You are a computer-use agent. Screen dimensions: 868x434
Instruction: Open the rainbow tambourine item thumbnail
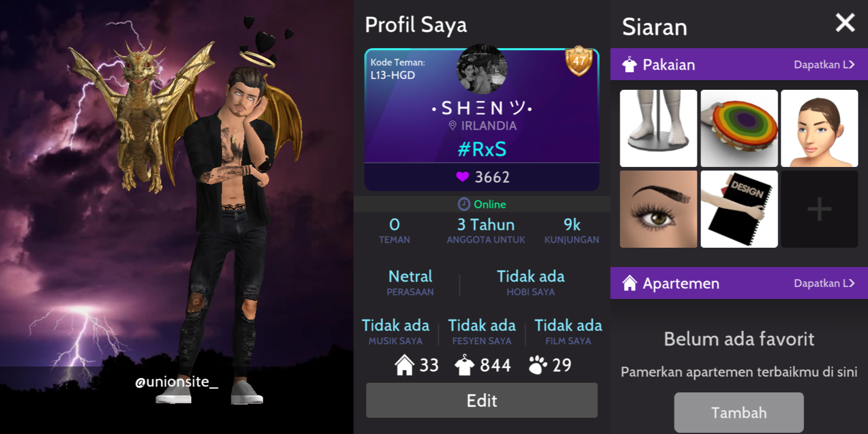pyautogui.click(x=739, y=128)
